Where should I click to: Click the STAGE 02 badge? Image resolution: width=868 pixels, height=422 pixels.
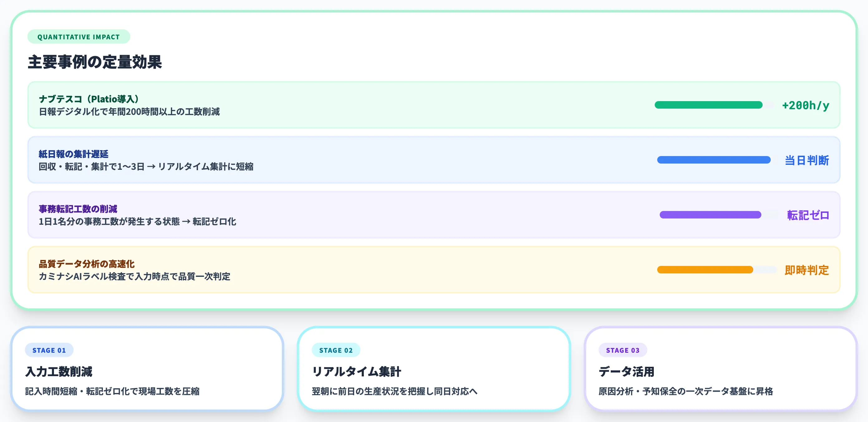click(336, 350)
